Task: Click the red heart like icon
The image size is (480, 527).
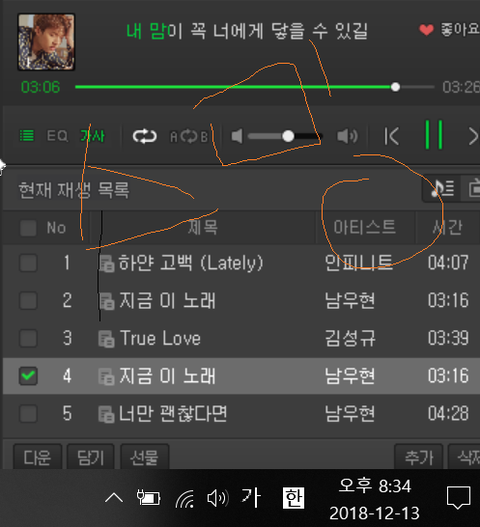Action: (x=426, y=30)
